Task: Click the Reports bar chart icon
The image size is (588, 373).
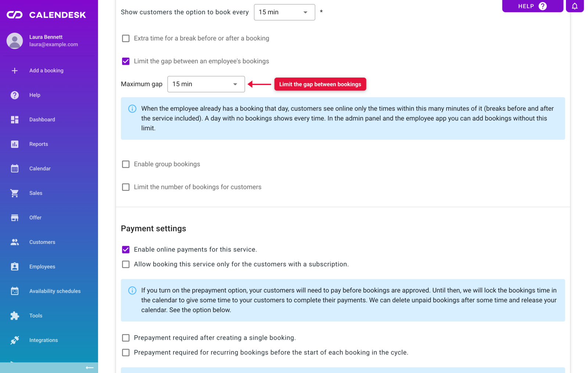Action: click(15, 144)
